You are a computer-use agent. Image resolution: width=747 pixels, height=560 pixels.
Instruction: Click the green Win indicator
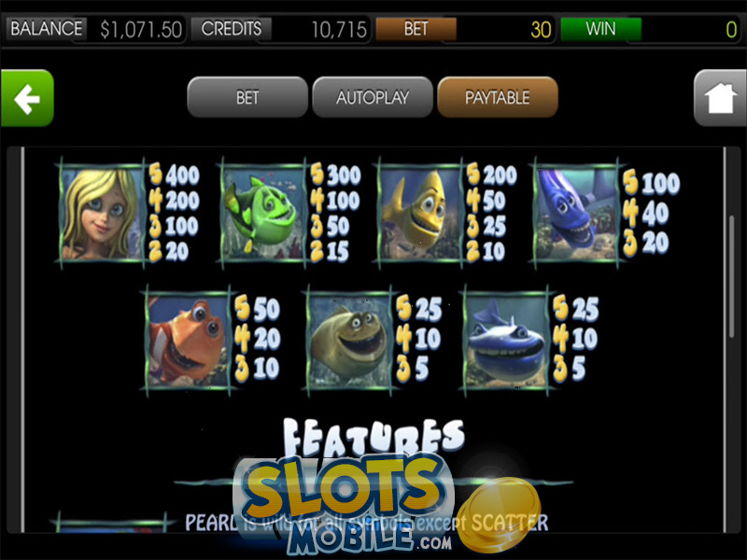pyautogui.click(x=600, y=29)
